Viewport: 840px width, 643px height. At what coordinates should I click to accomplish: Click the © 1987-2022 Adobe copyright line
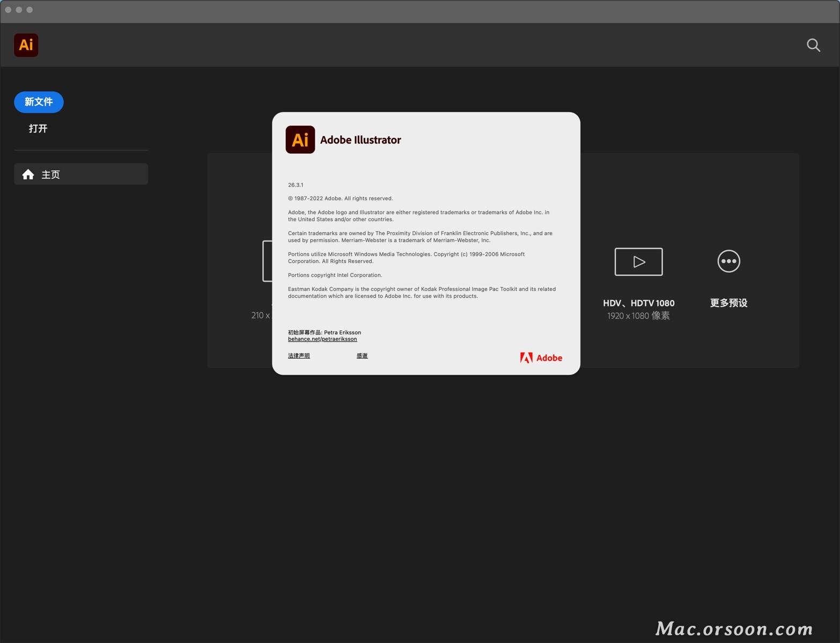(x=340, y=199)
